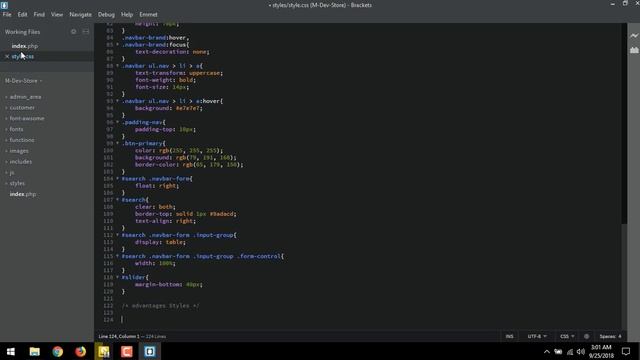
Task: Toggle Spaces indentation setting
Action: pos(610,336)
